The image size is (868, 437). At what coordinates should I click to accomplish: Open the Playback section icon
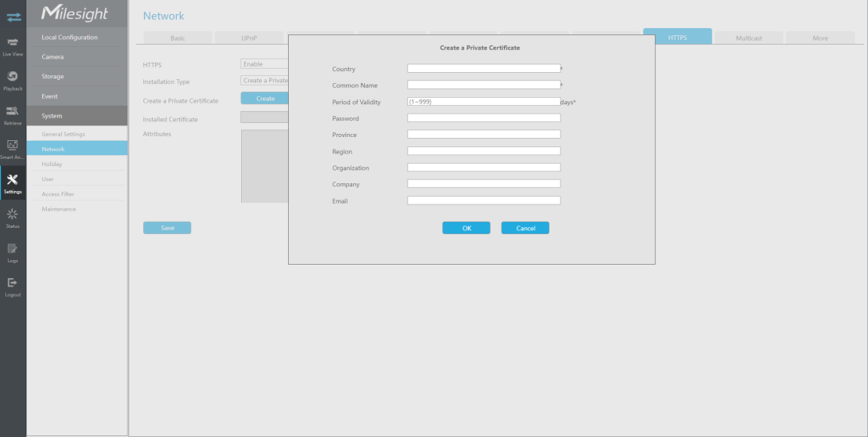coord(13,77)
